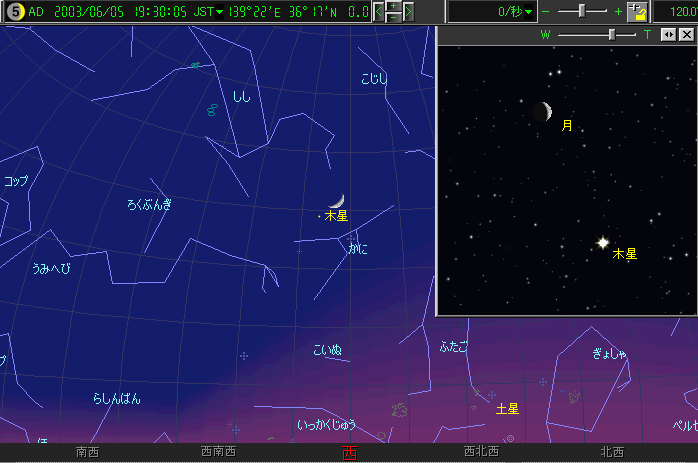Click the minus sign beside speed slider
The width and height of the screenshot is (698, 463).
point(546,12)
